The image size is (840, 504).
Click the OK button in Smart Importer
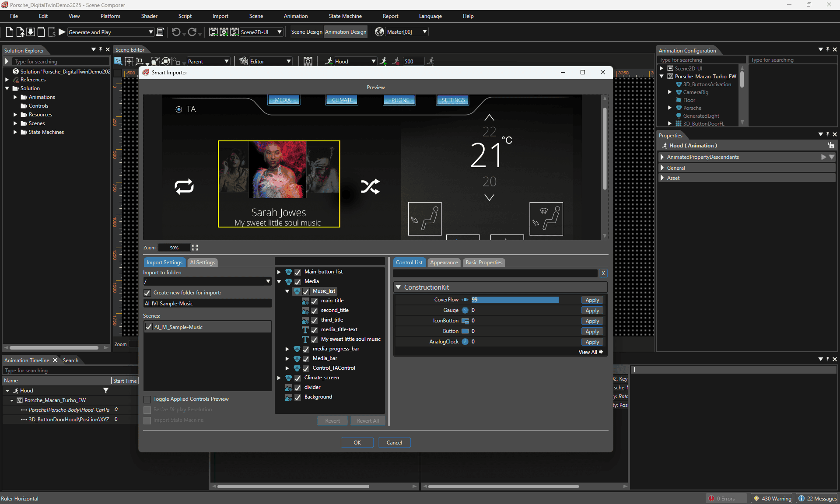pyautogui.click(x=357, y=443)
